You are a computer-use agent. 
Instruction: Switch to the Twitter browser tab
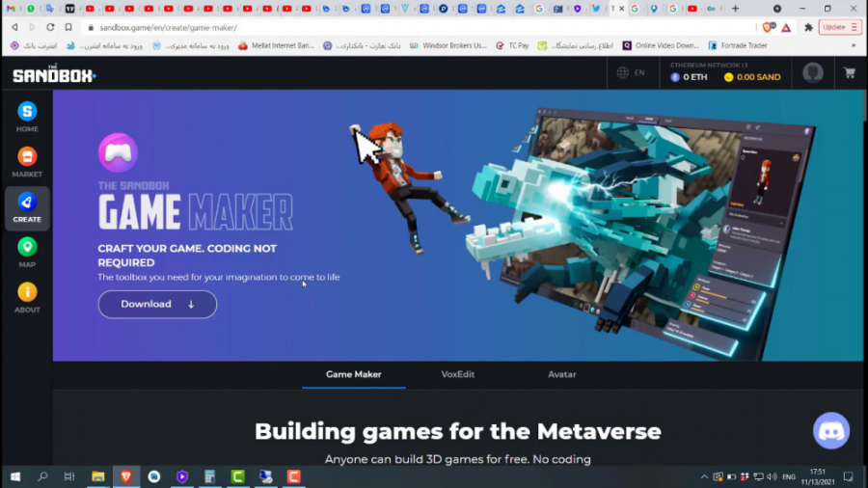(596, 9)
